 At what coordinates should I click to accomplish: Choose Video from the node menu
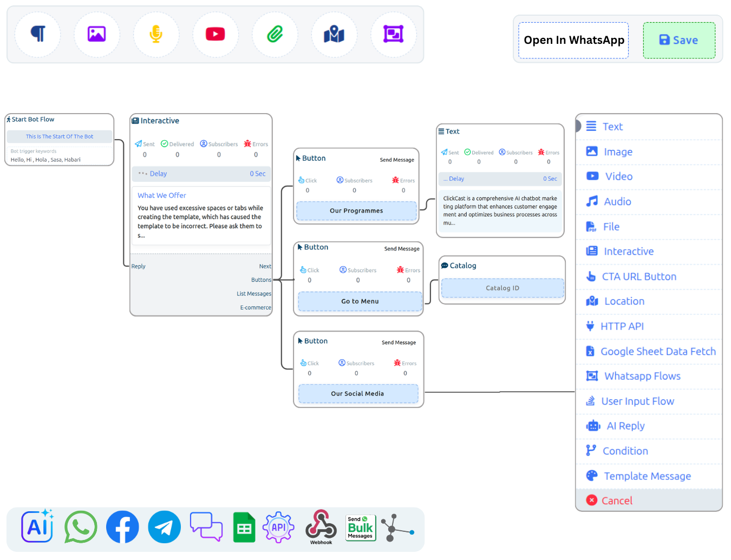pos(649,176)
